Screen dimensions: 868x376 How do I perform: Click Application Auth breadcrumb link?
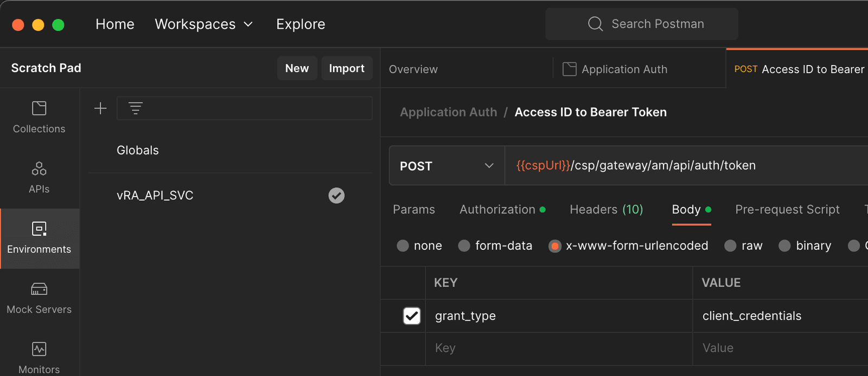coord(449,112)
